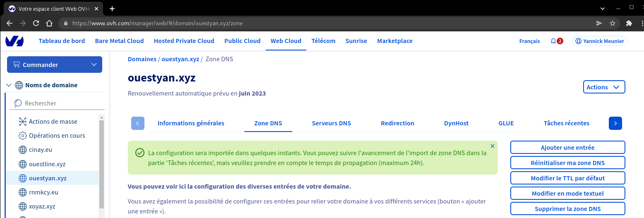Select ouestline.xyz domain in sidebar
Viewport: 644px width, 218px height.
pos(47,164)
